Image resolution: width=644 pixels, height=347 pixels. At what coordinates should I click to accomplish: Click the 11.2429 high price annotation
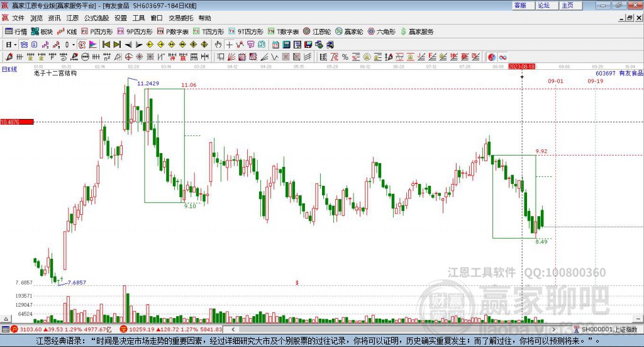(x=148, y=84)
